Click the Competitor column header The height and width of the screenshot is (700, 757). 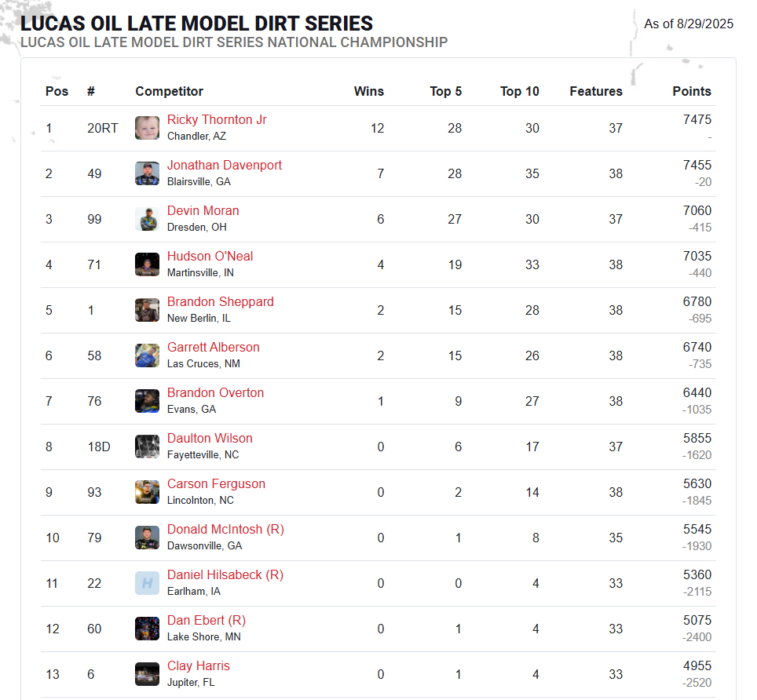[170, 91]
